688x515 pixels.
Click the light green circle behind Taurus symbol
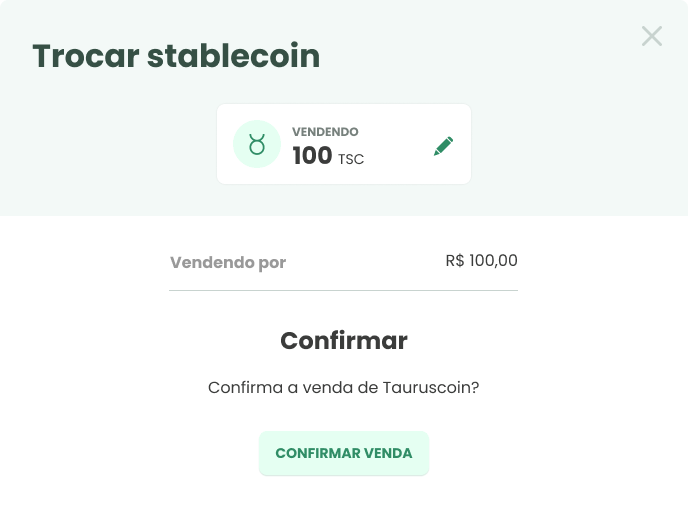click(x=257, y=144)
